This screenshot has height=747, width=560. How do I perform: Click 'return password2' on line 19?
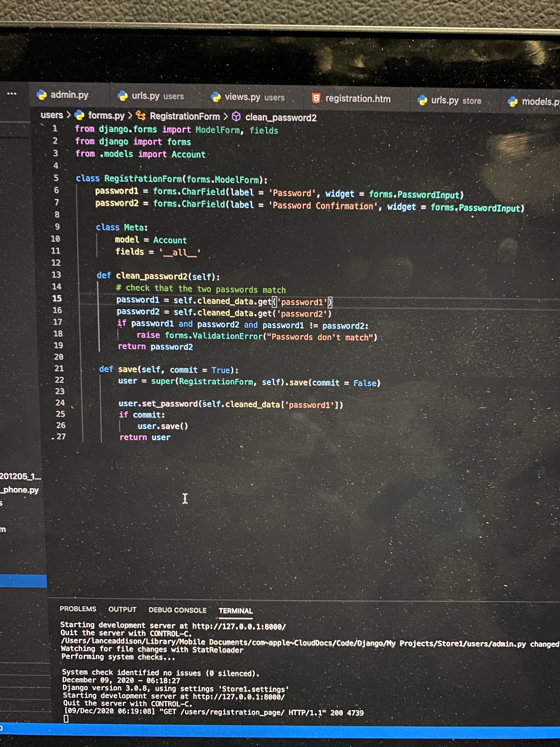(155, 346)
